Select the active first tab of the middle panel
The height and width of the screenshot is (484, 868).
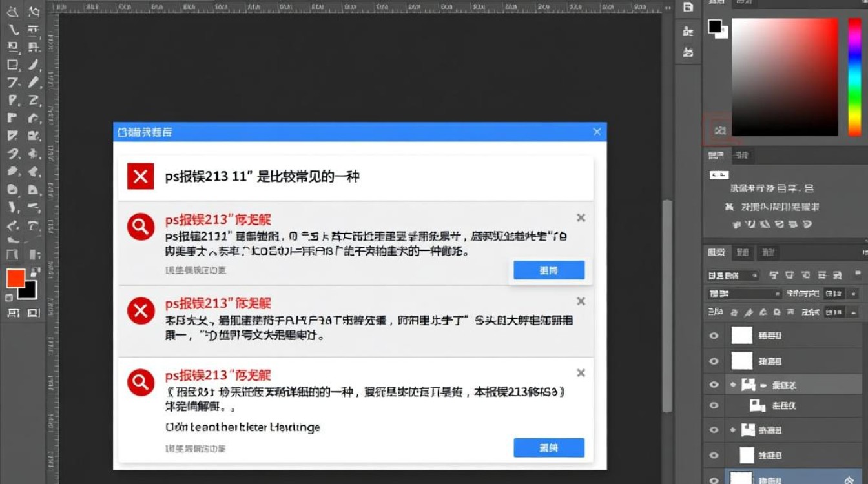(716, 156)
